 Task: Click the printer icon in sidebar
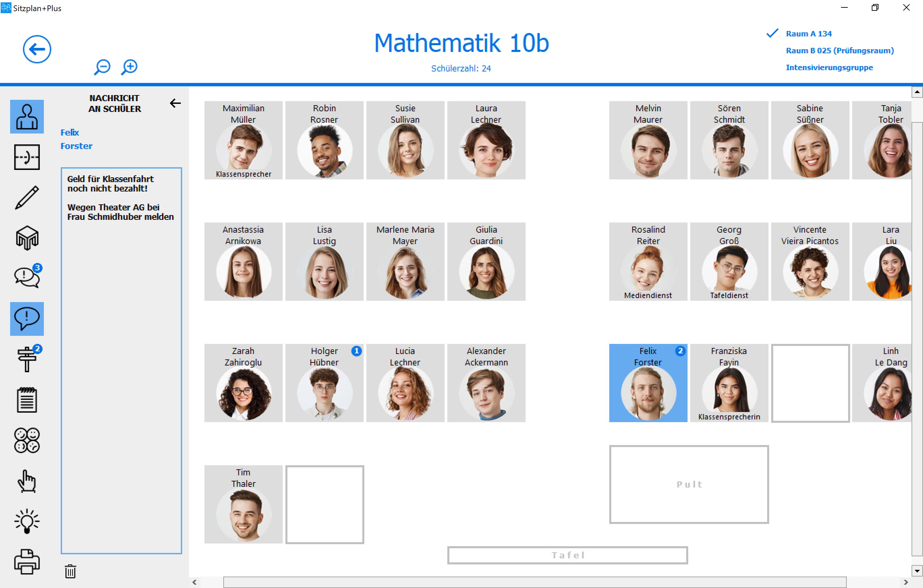point(27,561)
